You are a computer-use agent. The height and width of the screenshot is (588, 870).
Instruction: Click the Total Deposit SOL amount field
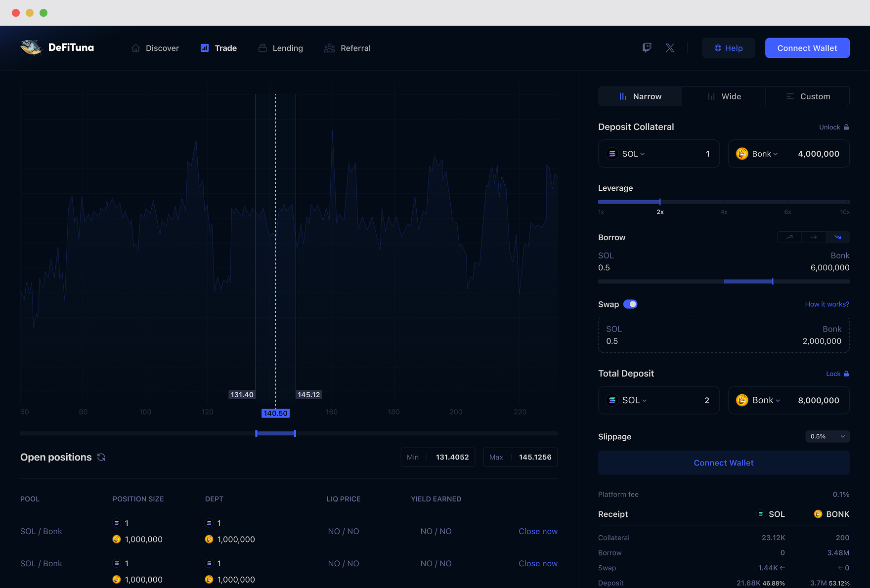[x=659, y=400]
